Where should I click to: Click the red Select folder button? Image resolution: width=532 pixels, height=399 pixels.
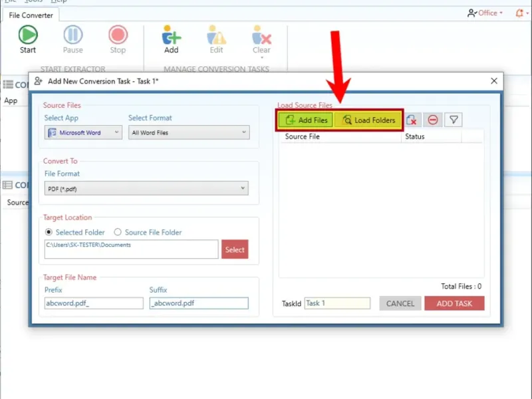click(235, 249)
